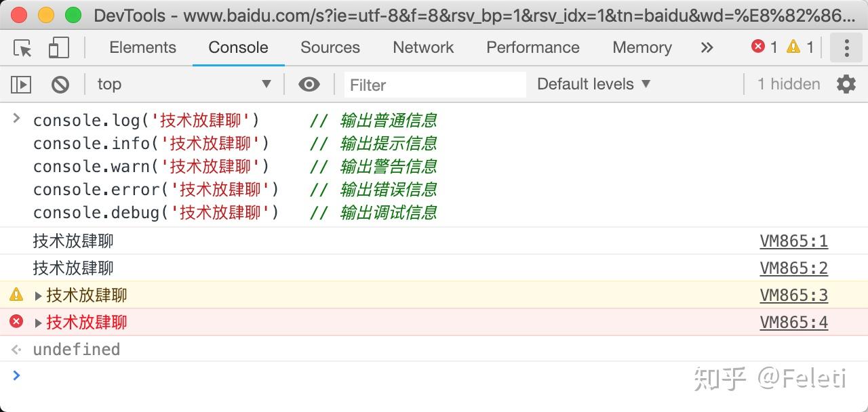Expand the warning message stack trace
868x412 pixels.
pyautogui.click(x=38, y=295)
